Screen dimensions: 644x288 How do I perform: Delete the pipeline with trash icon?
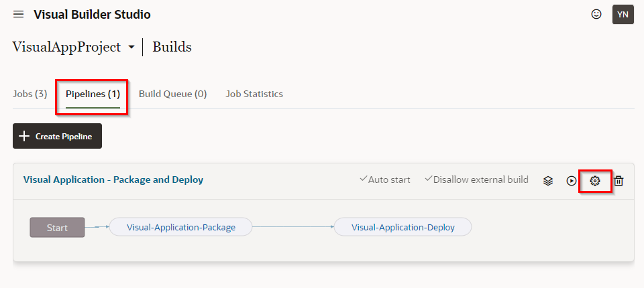coord(619,181)
